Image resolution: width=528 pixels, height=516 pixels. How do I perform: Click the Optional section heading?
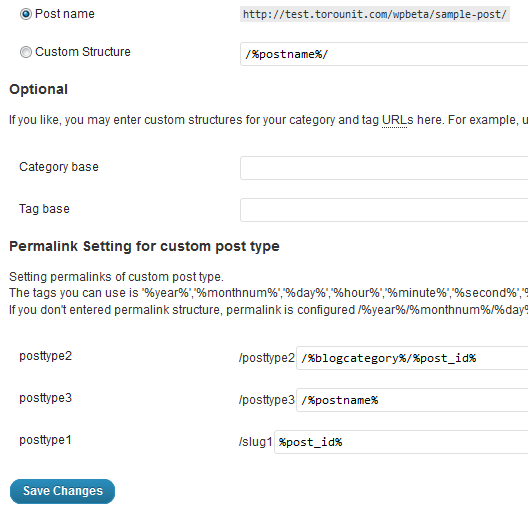(x=39, y=89)
